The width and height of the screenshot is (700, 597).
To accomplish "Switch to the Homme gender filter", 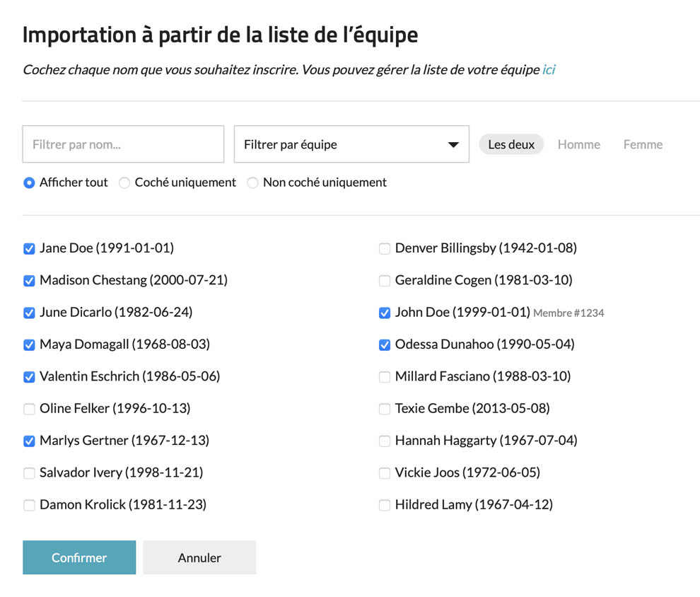I will click(578, 144).
